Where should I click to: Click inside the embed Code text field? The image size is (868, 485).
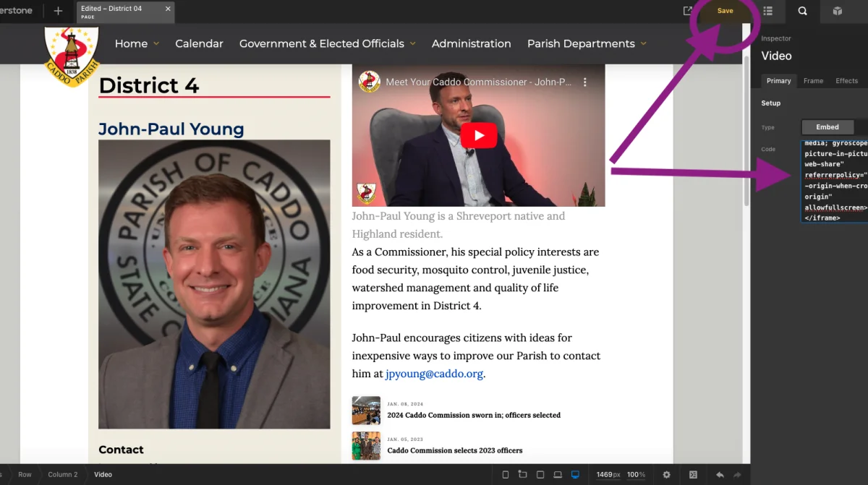point(835,181)
